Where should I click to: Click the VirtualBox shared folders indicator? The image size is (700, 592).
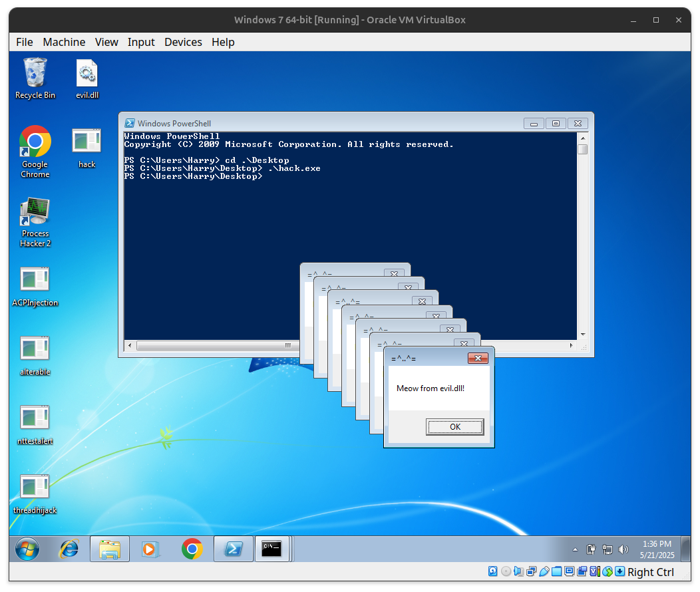point(557,571)
